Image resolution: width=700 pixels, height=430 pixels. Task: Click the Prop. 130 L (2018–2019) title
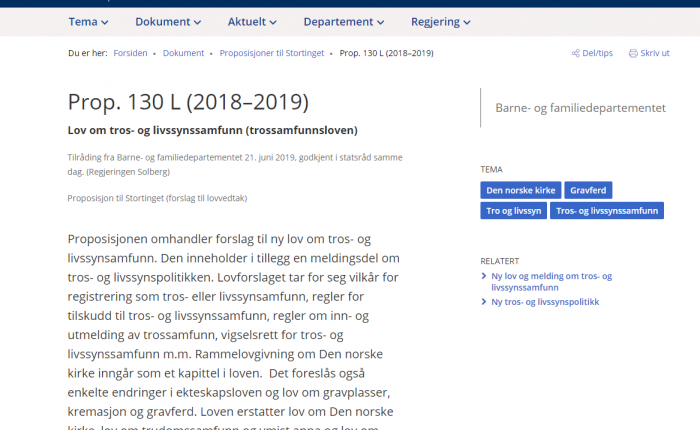[188, 102]
